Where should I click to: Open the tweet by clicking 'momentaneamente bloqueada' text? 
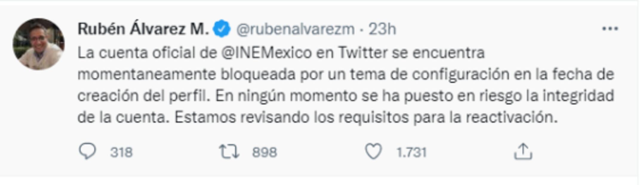[187, 74]
